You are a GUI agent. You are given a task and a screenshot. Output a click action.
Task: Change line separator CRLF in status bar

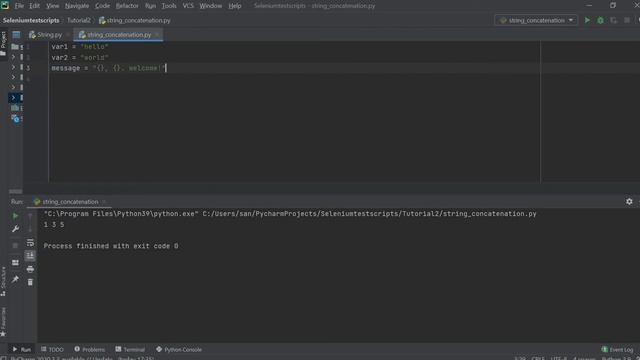[538, 358]
